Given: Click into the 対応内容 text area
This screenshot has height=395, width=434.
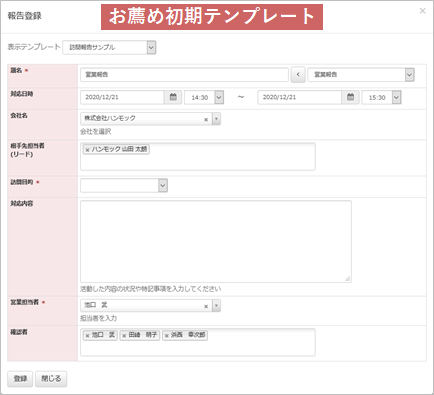Looking at the screenshot, I should pyautogui.click(x=216, y=241).
